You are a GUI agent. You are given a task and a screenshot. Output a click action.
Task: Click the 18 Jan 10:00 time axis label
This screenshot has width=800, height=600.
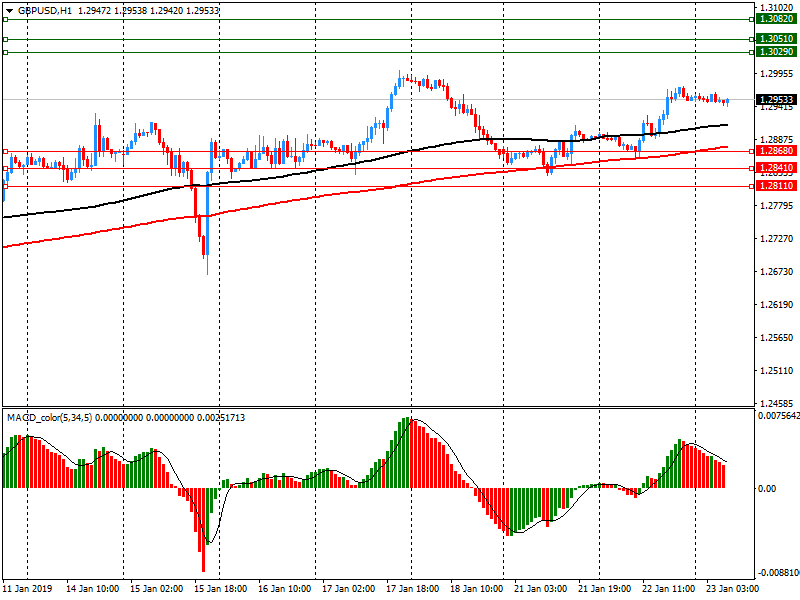[477, 588]
